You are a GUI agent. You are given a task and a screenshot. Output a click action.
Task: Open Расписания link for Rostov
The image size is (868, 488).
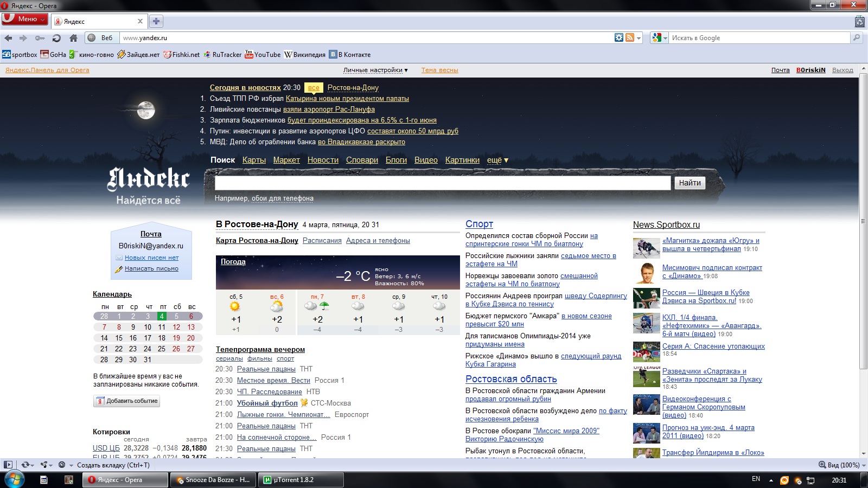[322, 241]
